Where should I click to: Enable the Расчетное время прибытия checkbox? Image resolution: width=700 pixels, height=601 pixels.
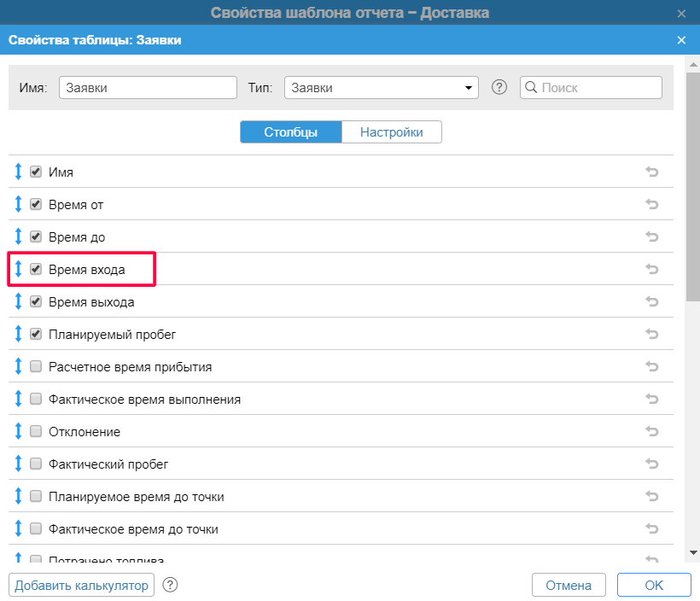36,366
